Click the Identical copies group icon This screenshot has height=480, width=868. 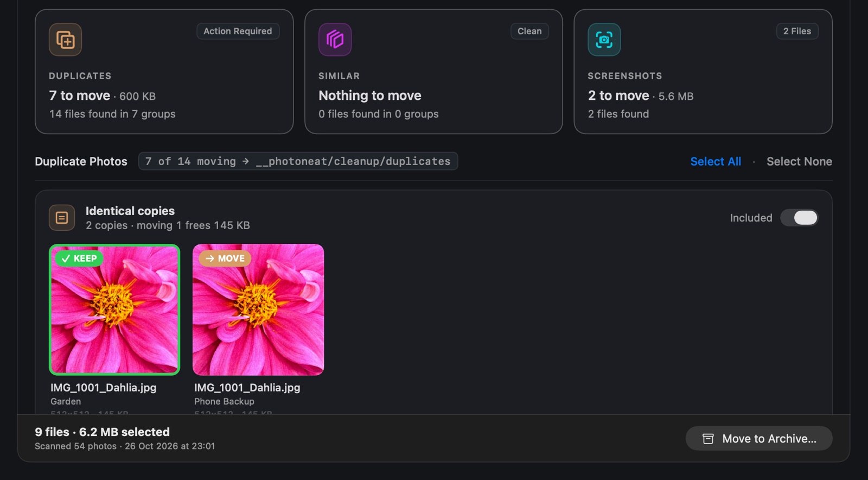(x=62, y=218)
